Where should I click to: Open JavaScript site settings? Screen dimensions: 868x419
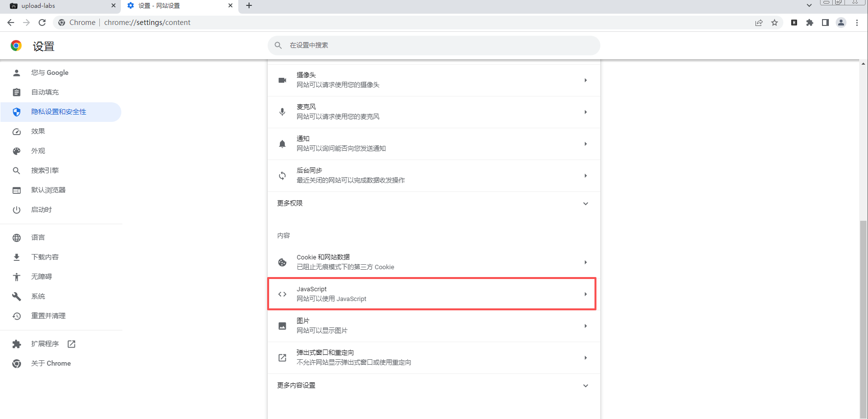pos(432,294)
